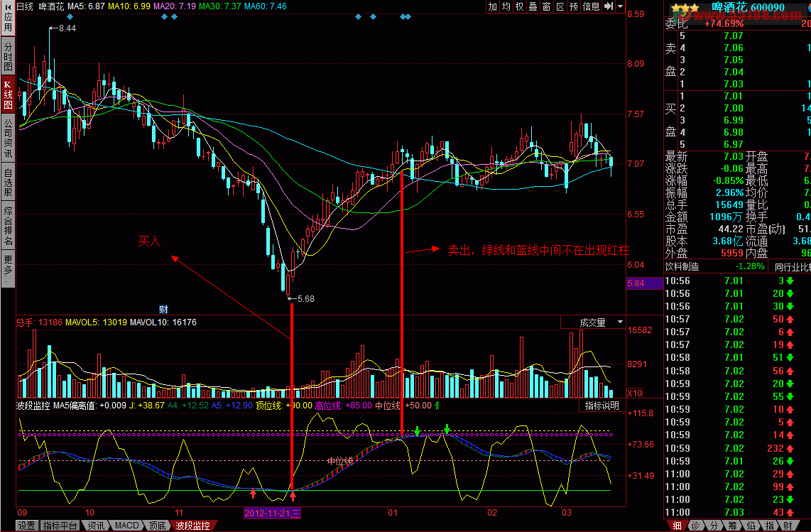
Task: Open 自选股 sidebar tab
Action: pos(8,182)
